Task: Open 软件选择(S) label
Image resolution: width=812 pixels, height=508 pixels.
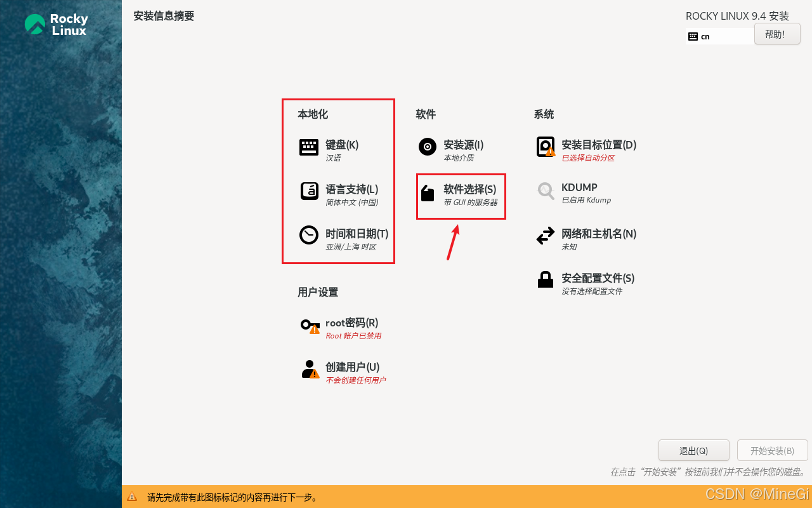Action: 470,189
